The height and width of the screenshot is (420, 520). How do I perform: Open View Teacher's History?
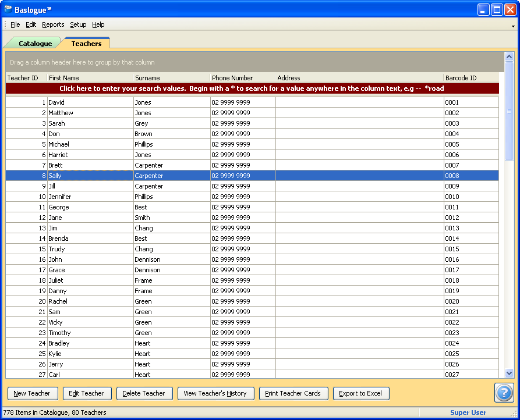(215, 393)
